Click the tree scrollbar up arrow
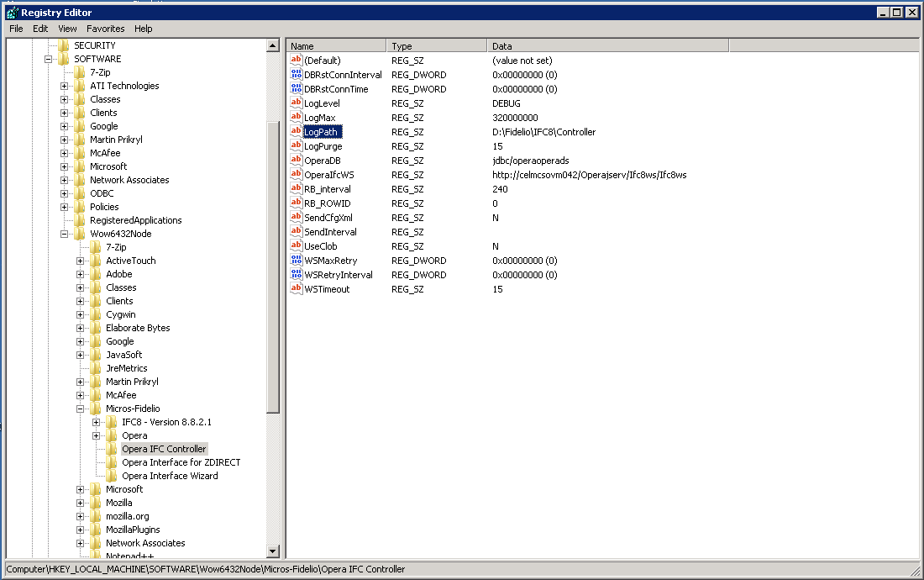The width and height of the screenshot is (924, 580). [272, 45]
